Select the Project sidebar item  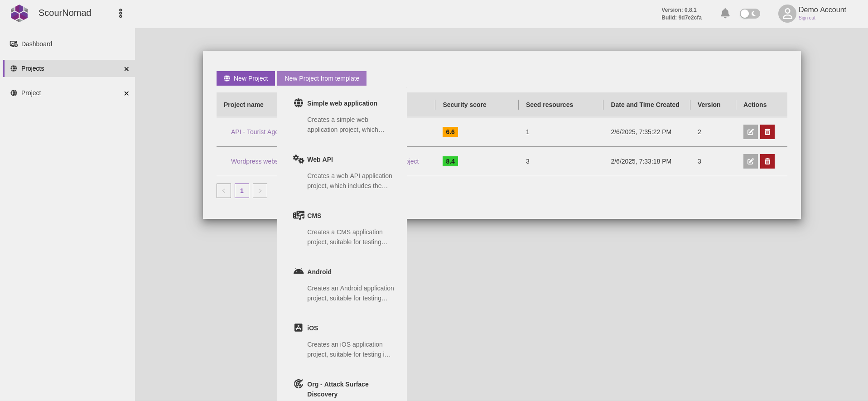68,93
